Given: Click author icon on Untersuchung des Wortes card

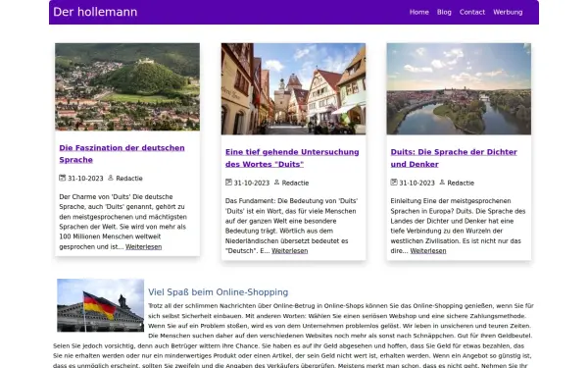Looking at the screenshot, I should (276, 183).
